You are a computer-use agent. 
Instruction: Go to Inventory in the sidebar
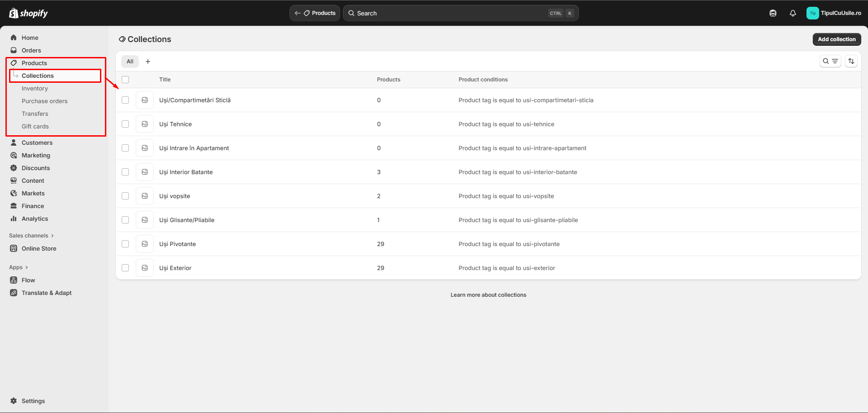pos(35,89)
